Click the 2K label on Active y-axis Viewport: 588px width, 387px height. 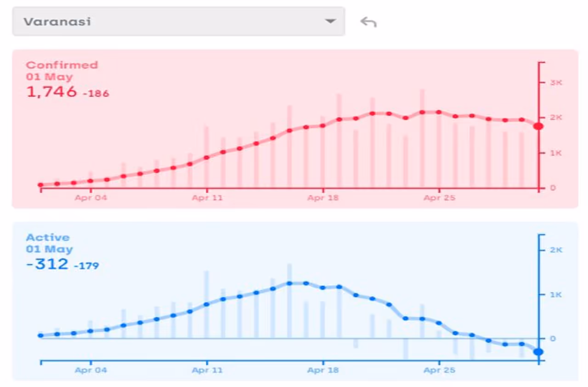[x=556, y=250]
